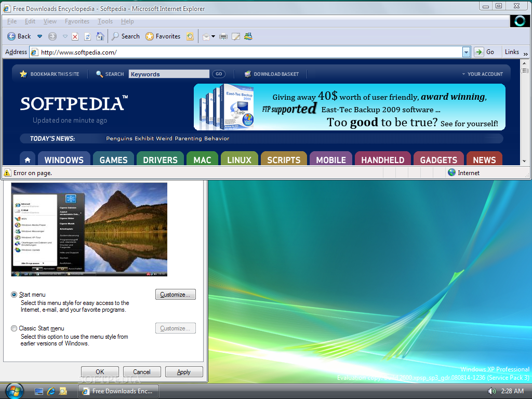Viewport: 532px width, 399px height.
Task: Click the Error on page warning icon
Action: coord(7,172)
